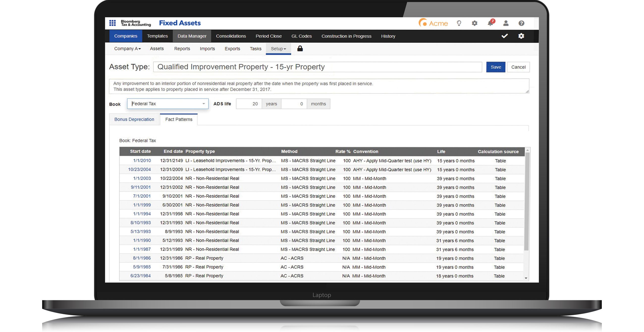Open the gear icon in the dark navigation bar

coord(521,36)
